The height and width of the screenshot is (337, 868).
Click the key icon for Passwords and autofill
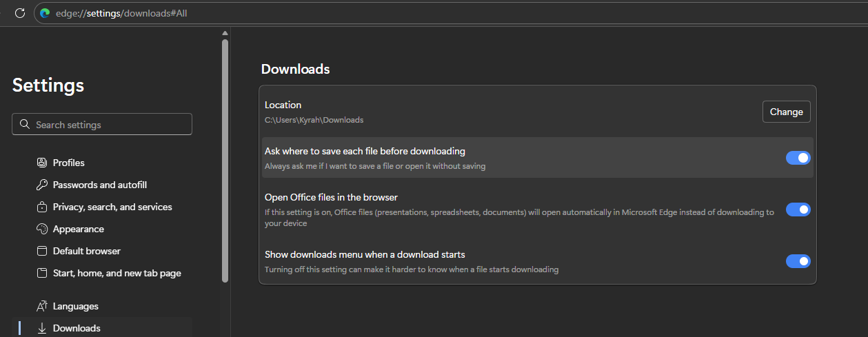tap(41, 185)
